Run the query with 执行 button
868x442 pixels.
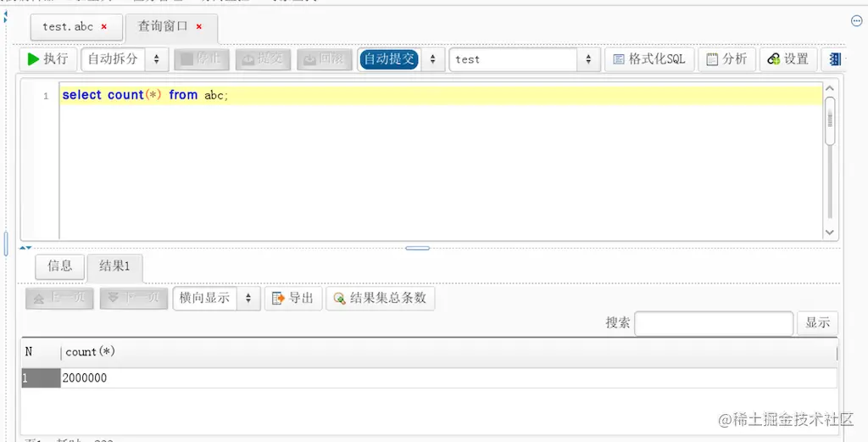(47, 59)
